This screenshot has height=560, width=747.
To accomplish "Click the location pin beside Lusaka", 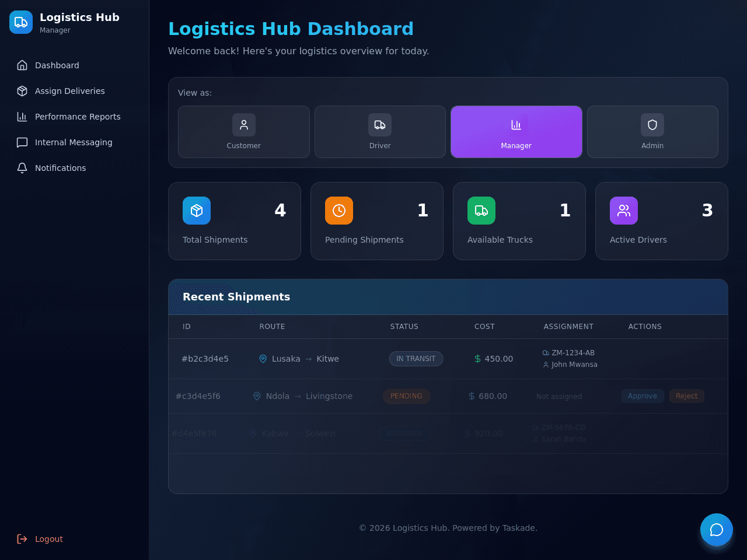I will pos(263,359).
